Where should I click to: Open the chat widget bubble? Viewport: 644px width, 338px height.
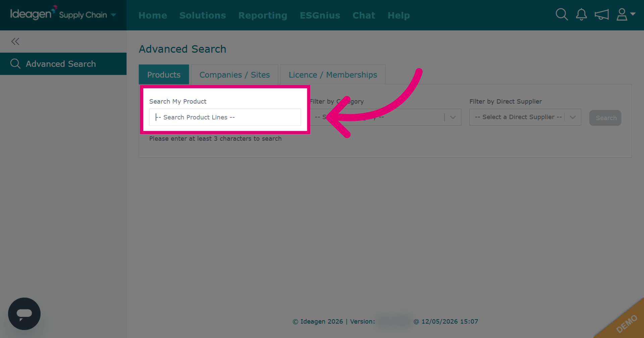[24, 314]
